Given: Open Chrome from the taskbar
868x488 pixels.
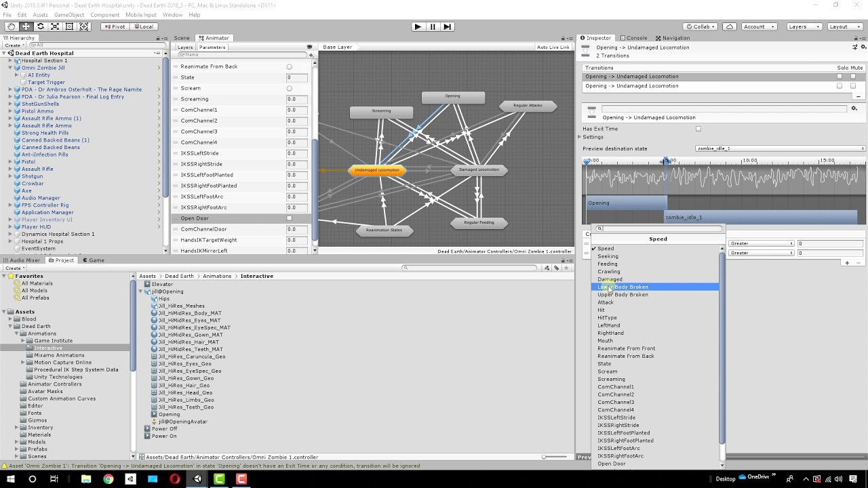Looking at the screenshot, I should [108, 479].
